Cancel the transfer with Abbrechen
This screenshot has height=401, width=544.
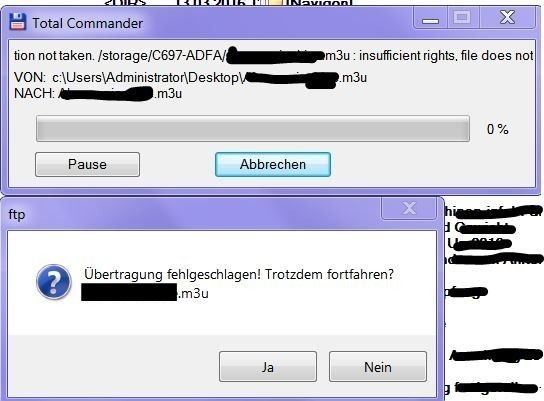coord(273,164)
